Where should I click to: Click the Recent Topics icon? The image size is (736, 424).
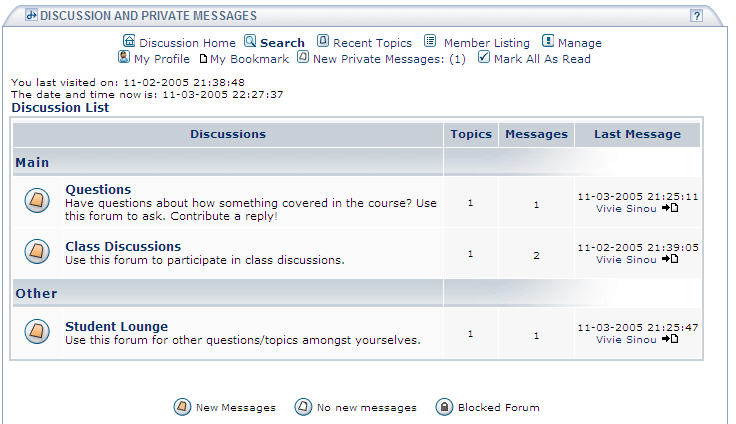(323, 41)
